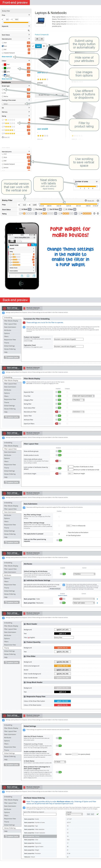Tick Pre-Order in the horizontal filter

point(34,209)
